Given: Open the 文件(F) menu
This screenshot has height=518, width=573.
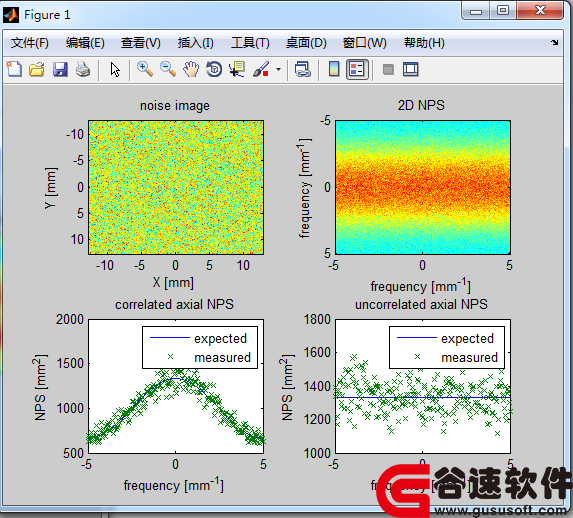Looking at the screenshot, I should point(30,43).
